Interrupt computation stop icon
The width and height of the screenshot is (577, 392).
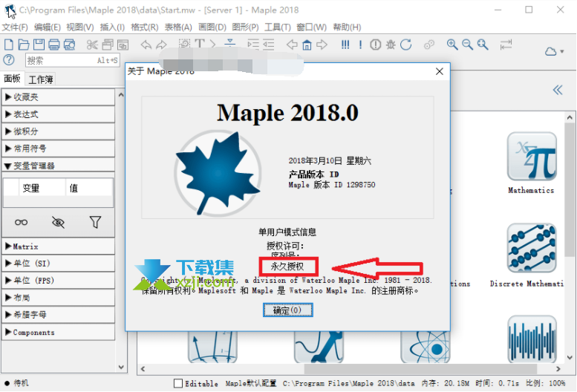[x=375, y=45]
